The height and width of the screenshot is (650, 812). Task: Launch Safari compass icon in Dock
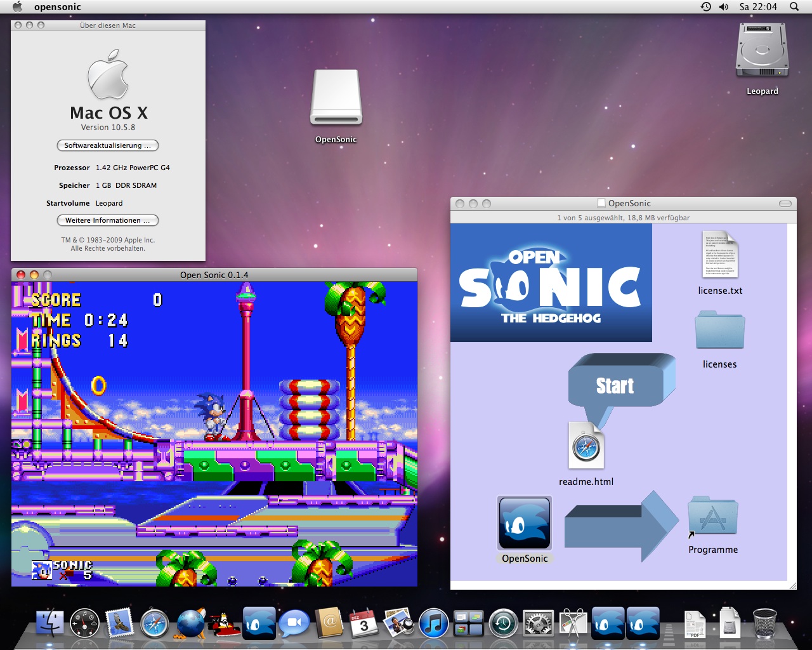click(x=155, y=623)
